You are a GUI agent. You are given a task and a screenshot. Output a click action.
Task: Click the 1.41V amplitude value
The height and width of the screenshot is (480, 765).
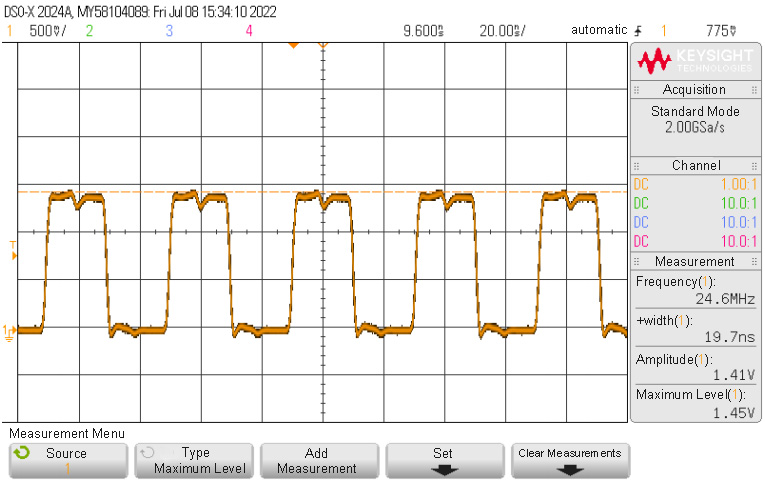tap(734, 375)
